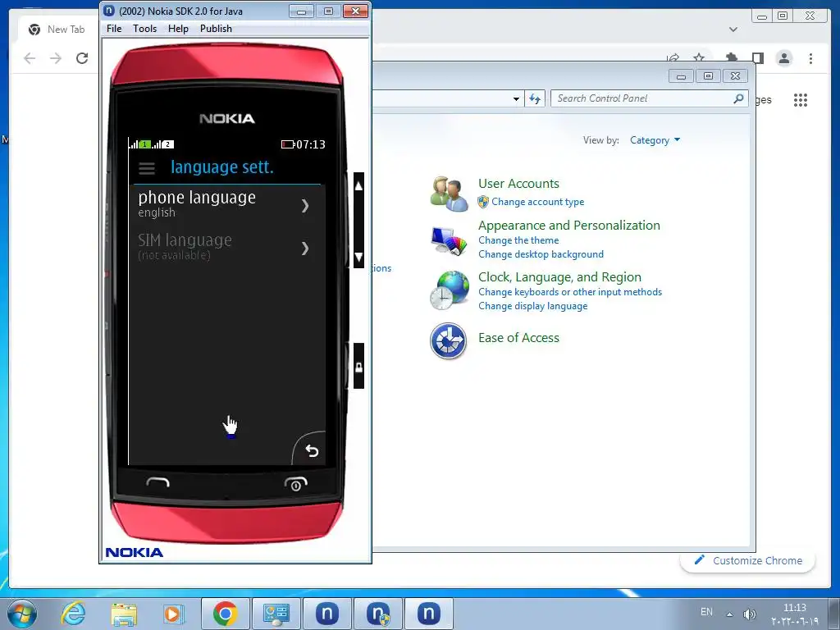Click the Ease of Access icon
The height and width of the screenshot is (630, 840).
coord(448,340)
